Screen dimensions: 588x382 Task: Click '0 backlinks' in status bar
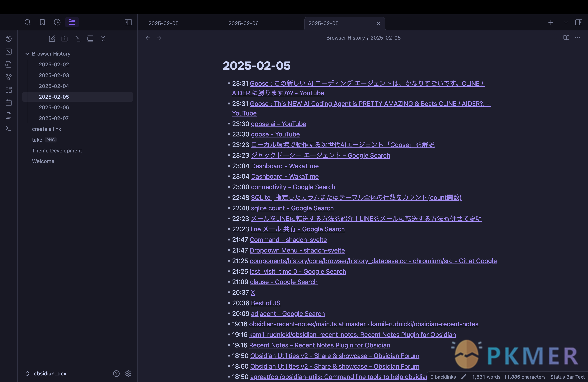[x=443, y=377]
